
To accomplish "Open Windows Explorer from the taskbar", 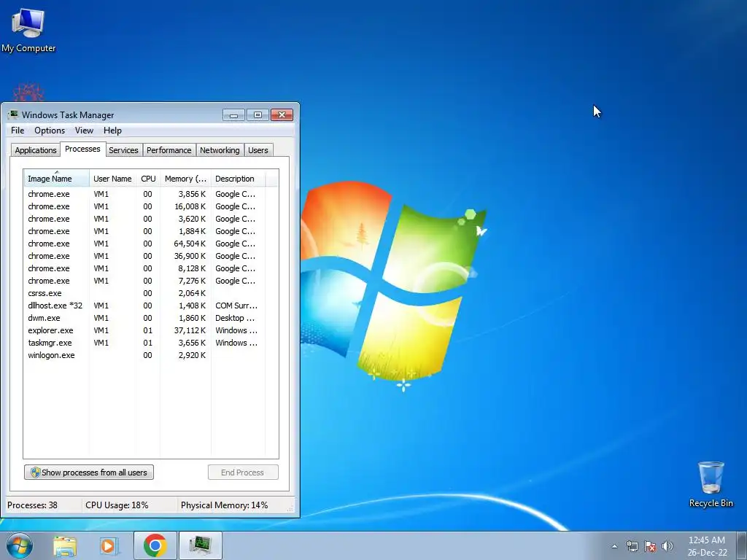I will tap(65, 545).
